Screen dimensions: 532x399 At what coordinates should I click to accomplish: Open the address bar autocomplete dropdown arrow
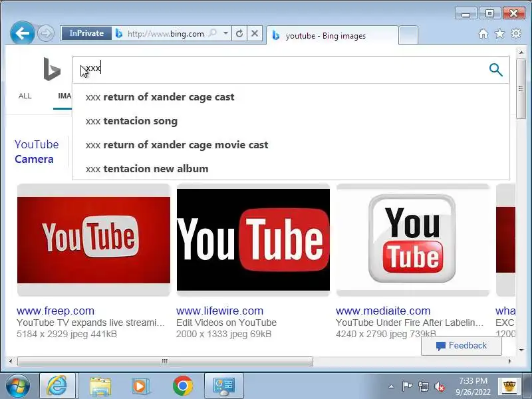(x=225, y=33)
